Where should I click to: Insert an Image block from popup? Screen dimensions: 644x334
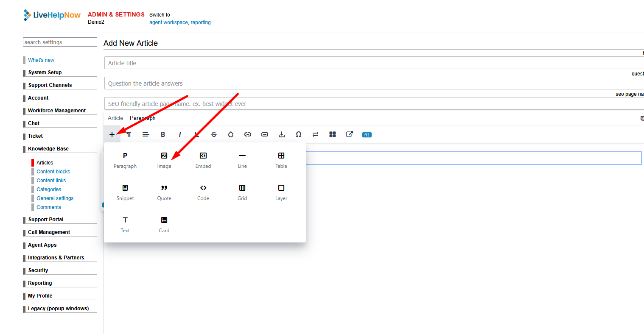(x=164, y=160)
